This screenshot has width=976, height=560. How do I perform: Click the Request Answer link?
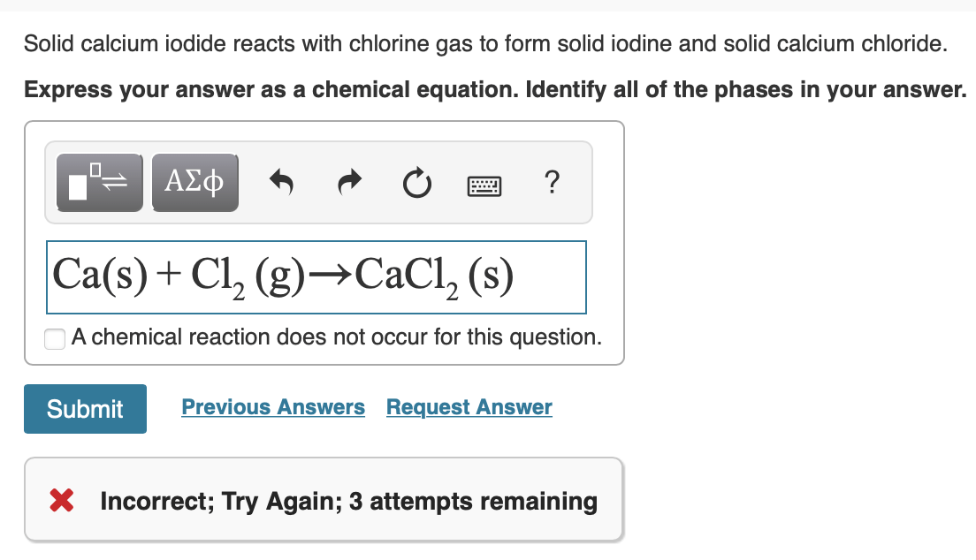[x=469, y=407]
